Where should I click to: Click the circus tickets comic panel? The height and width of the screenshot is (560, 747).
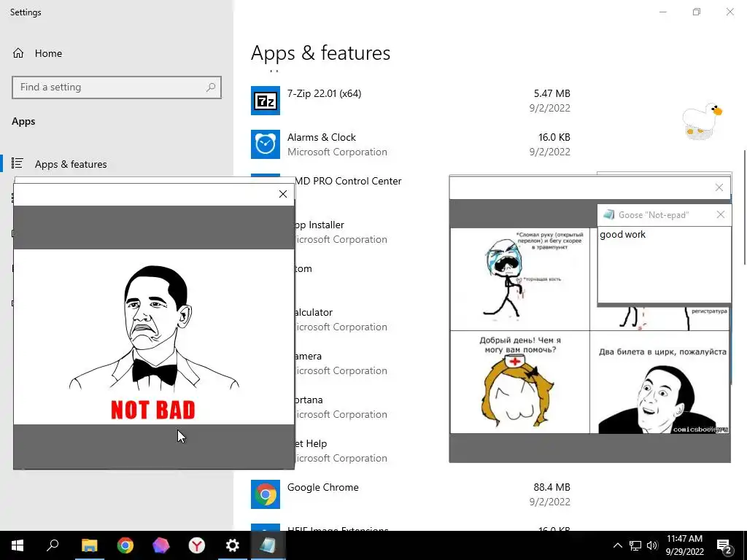tap(659, 382)
